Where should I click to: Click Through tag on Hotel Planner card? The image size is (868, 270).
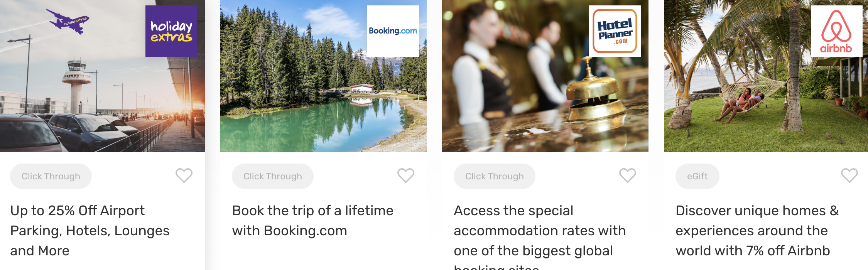tap(495, 176)
